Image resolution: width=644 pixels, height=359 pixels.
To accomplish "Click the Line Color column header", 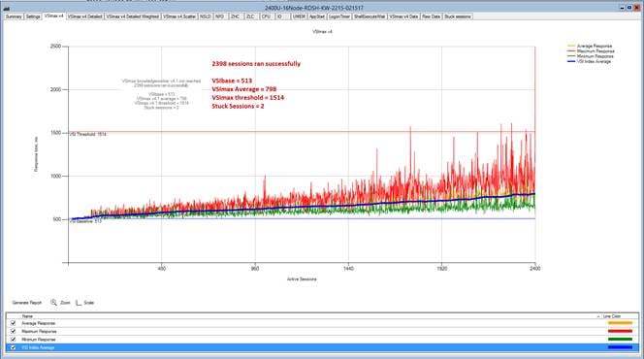I will click(612, 316).
